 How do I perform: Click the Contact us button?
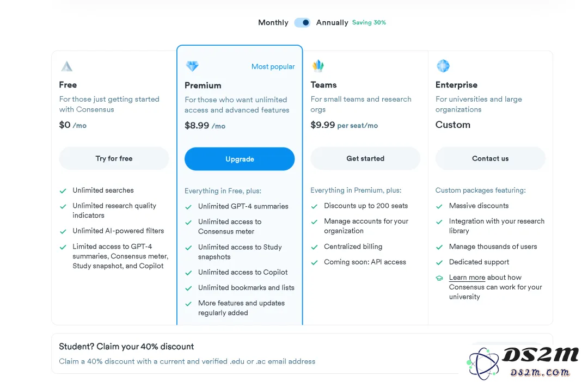490,158
